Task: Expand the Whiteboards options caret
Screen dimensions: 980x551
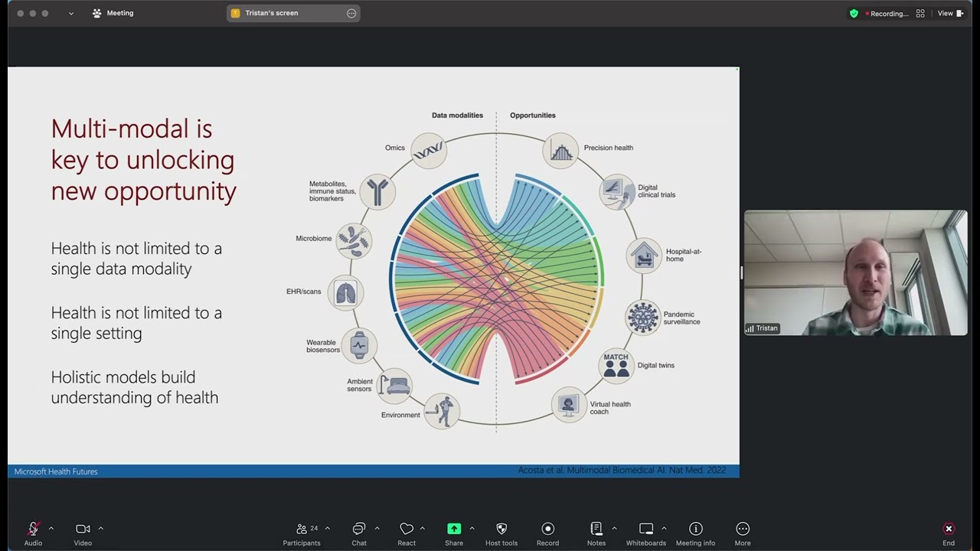Action: [664, 528]
